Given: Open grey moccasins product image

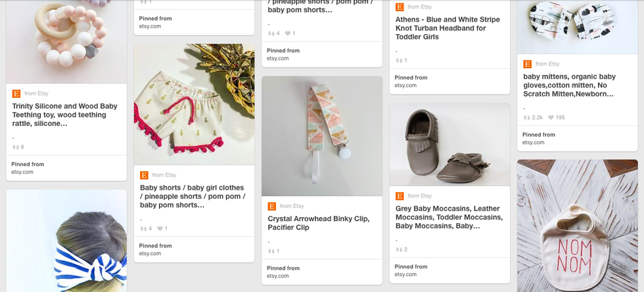Looking at the screenshot, I should point(449,144).
